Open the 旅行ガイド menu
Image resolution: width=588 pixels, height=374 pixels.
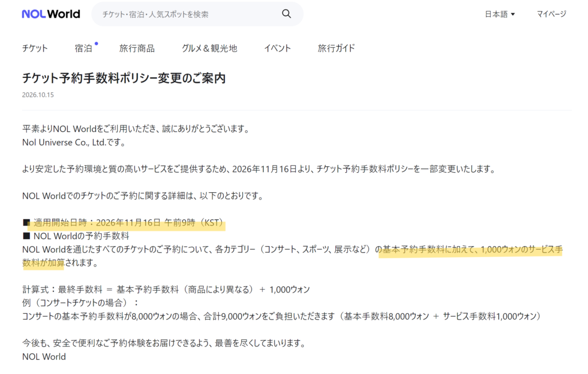pos(336,48)
